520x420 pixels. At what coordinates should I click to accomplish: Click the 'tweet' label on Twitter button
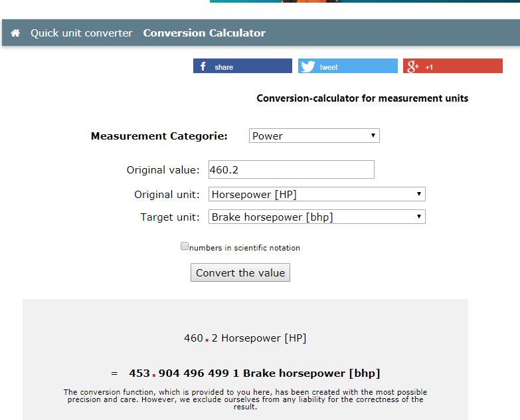point(329,67)
